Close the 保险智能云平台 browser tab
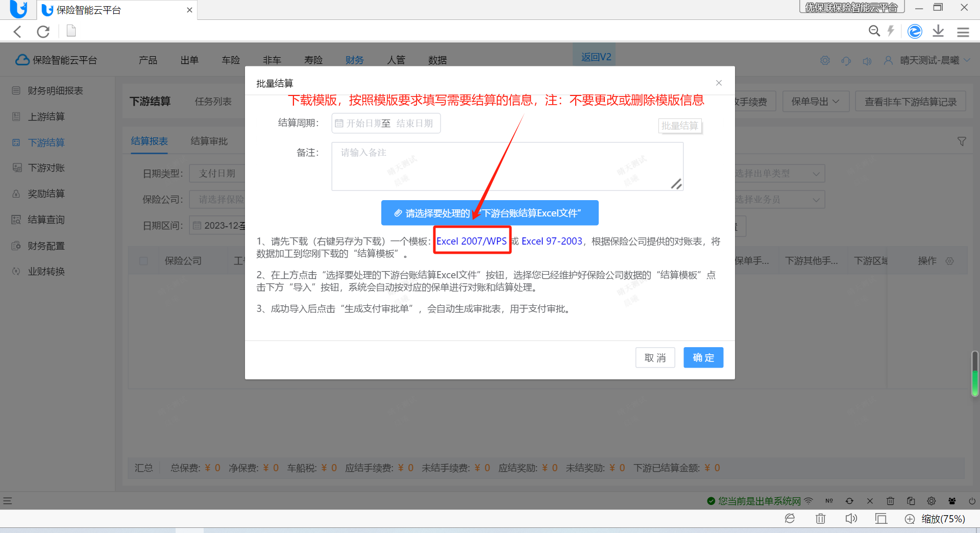Viewport: 980px width, 533px height. [189, 10]
